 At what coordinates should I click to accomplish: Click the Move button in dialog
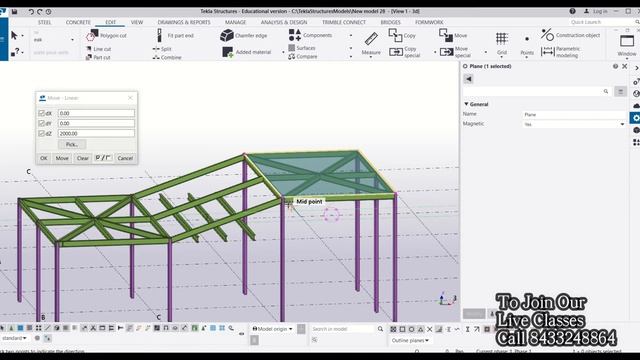(x=62, y=158)
